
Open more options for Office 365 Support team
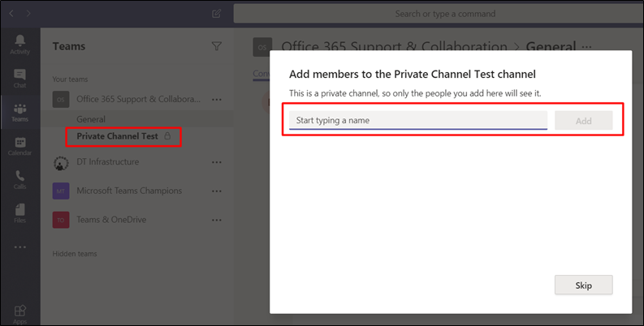click(217, 99)
